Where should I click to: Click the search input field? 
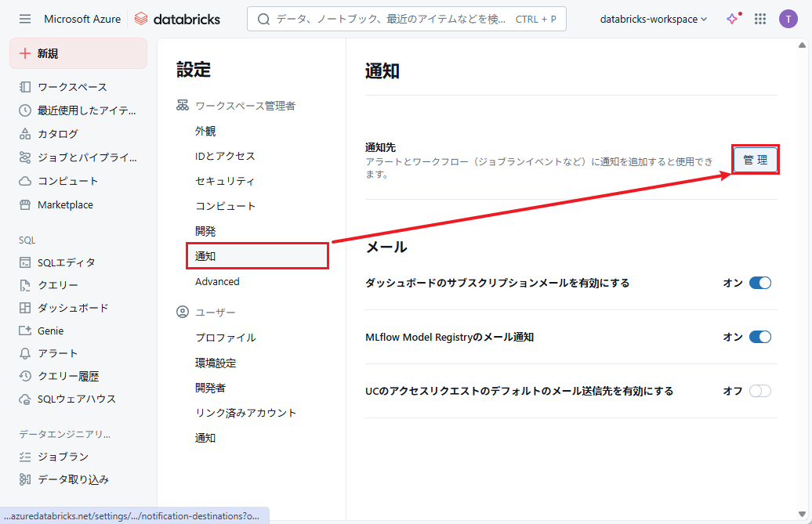point(392,19)
